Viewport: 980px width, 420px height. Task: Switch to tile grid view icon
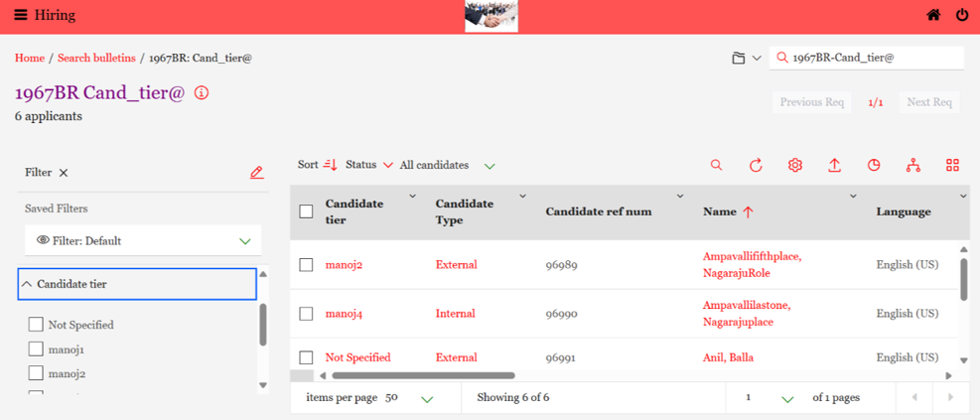[952, 165]
